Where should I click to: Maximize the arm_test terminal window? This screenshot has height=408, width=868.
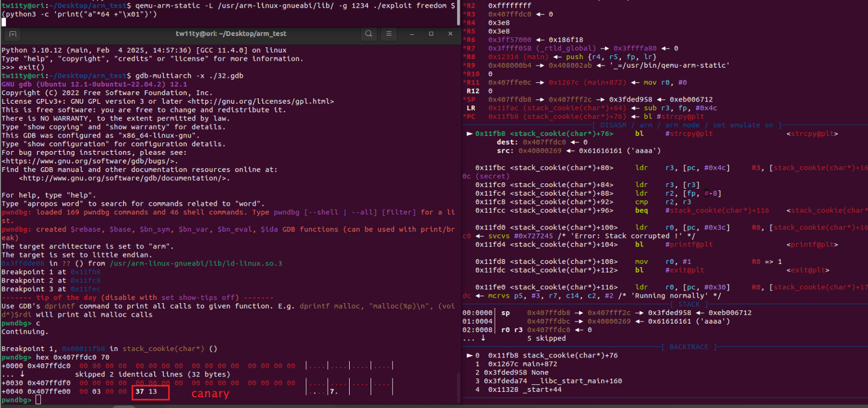click(x=431, y=34)
